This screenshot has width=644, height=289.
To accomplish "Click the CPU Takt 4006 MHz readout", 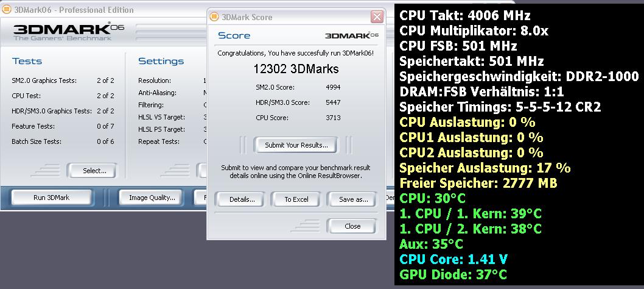I will (x=465, y=16).
